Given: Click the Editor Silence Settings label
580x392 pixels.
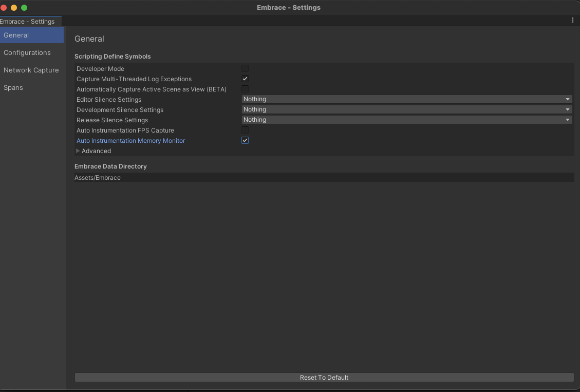Looking at the screenshot, I should 109,100.
